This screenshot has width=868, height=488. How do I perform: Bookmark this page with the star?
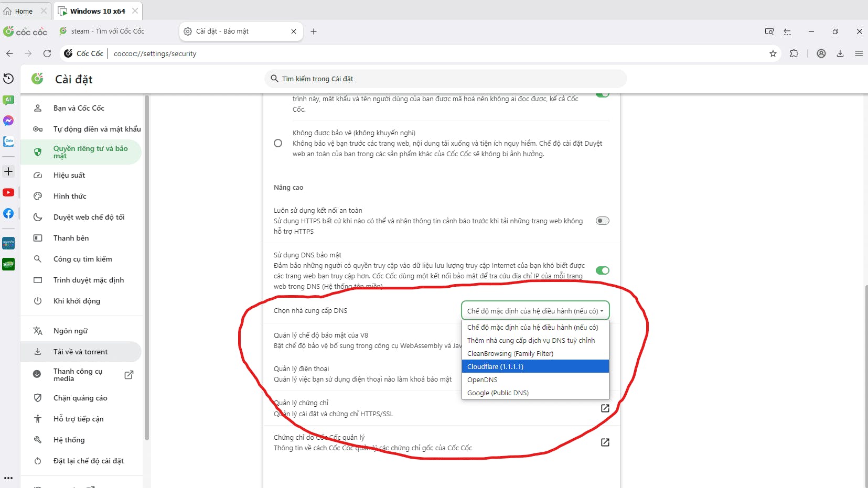773,53
